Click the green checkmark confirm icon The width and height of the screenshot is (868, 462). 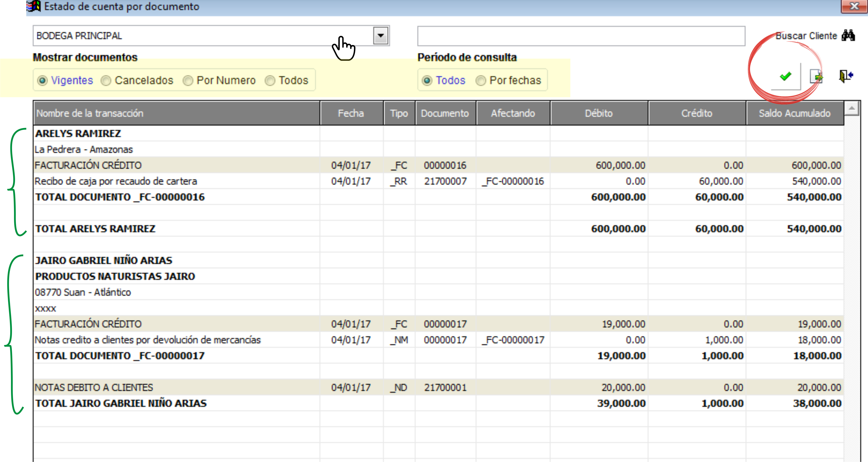(785, 76)
